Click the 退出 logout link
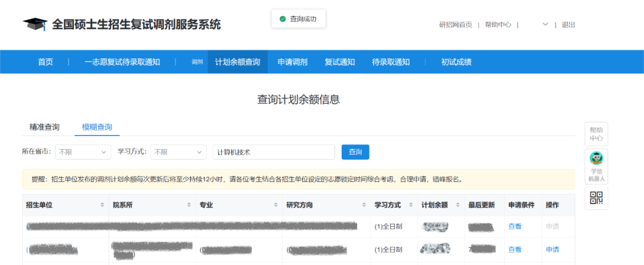This screenshot has height=265, width=644. coord(568,24)
